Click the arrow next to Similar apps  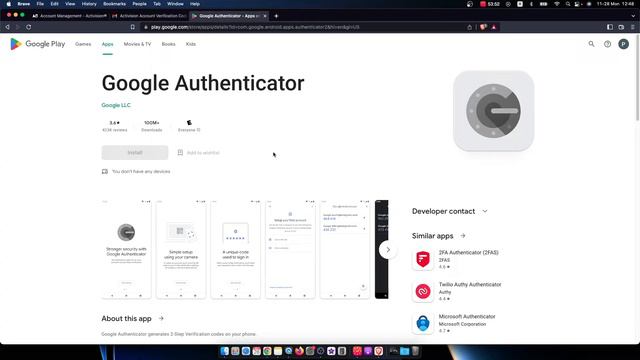pyautogui.click(x=463, y=236)
